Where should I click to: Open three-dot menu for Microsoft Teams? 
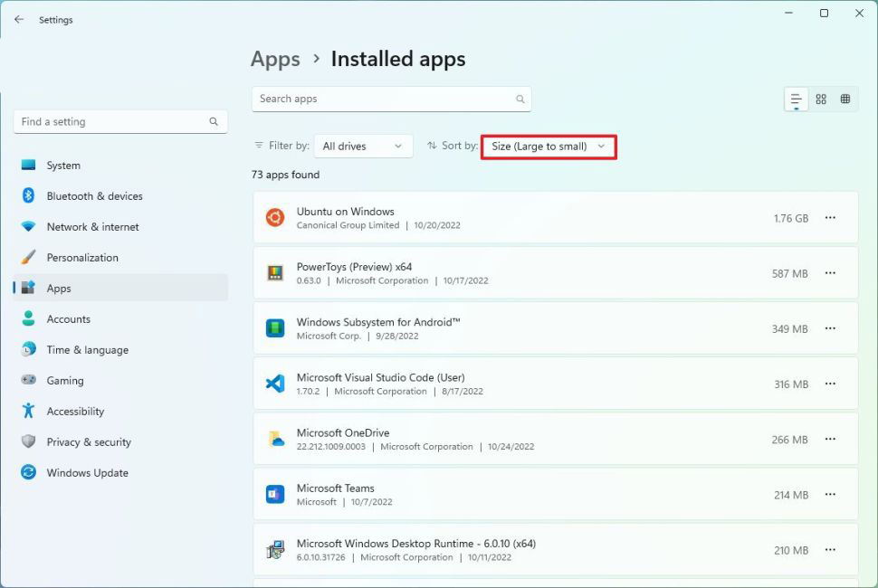(x=830, y=495)
